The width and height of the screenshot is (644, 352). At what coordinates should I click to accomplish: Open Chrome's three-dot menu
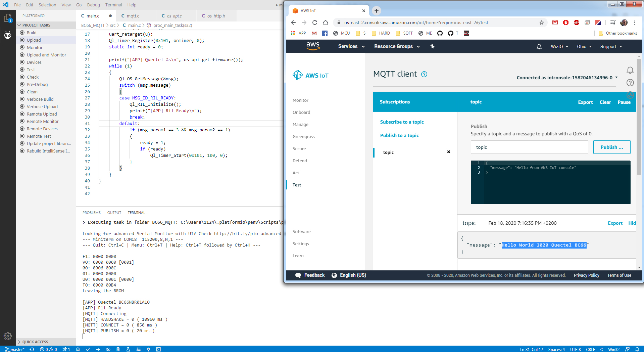pyautogui.click(x=635, y=23)
